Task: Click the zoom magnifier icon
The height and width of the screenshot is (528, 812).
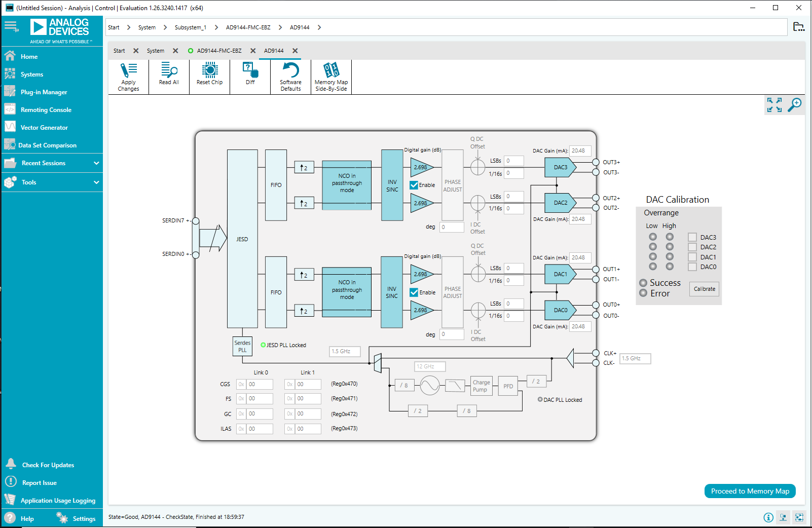Action: (x=794, y=105)
